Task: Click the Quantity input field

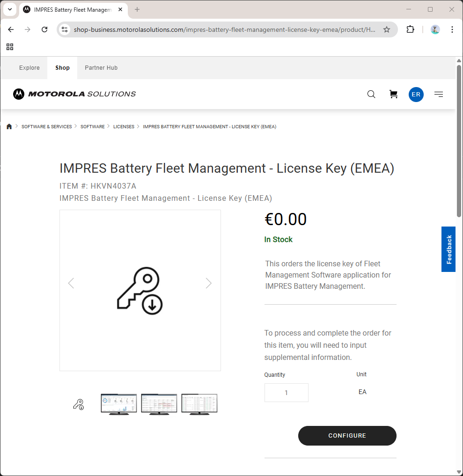Action: (286, 393)
